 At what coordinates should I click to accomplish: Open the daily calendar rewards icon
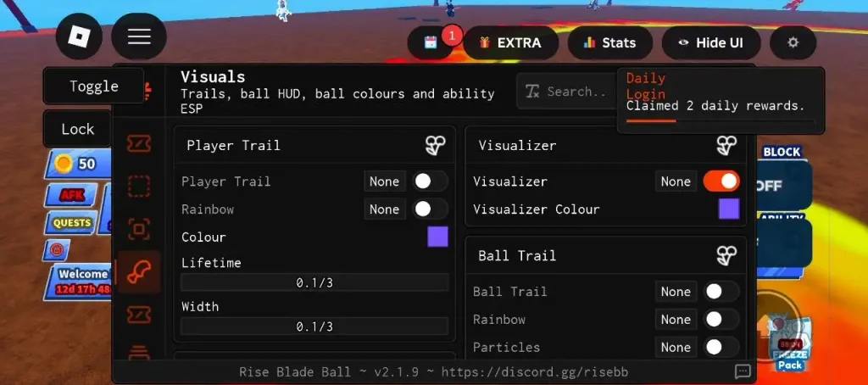pyautogui.click(x=431, y=42)
